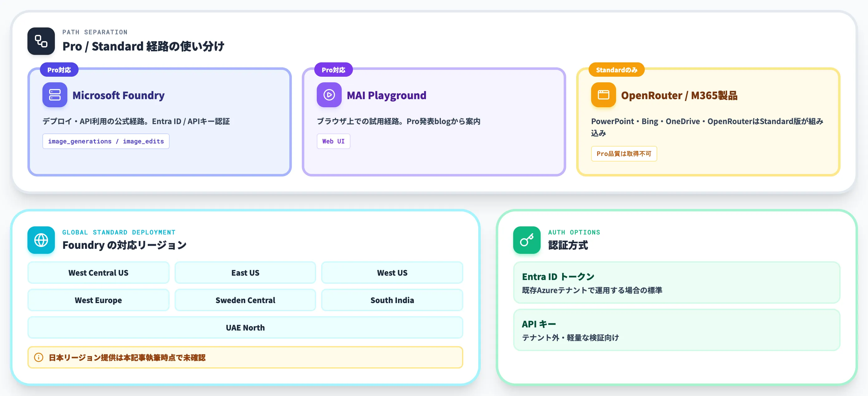Click the Standardのみ orange badge
This screenshot has width=868, height=396.
point(617,70)
